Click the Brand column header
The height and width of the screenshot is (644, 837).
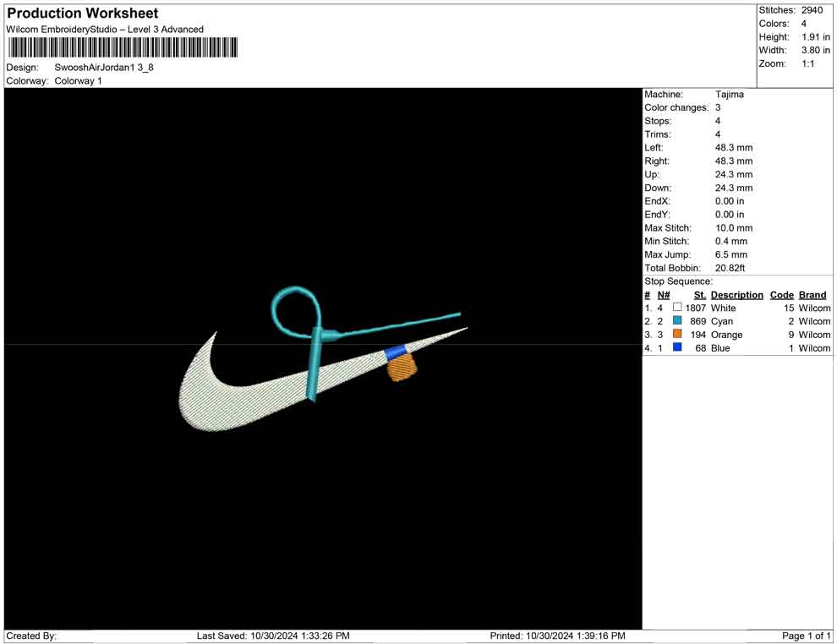tap(812, 295)
